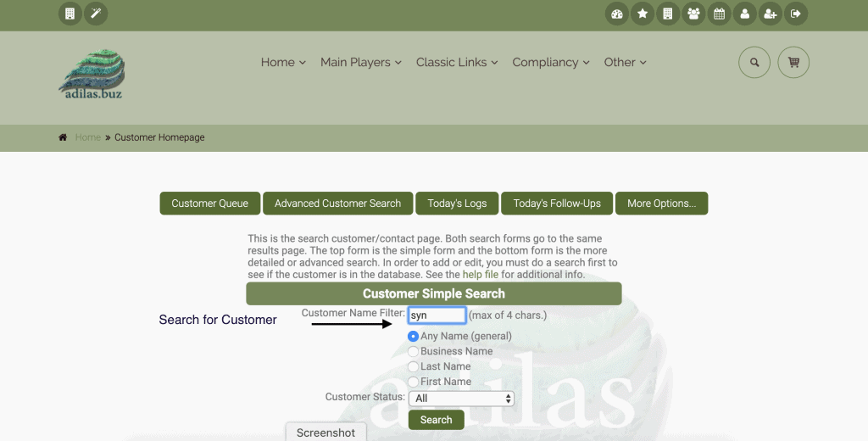Expand the Classic Links menu
Viewport: 868px width, 441px height.
[x=457, y=62]
